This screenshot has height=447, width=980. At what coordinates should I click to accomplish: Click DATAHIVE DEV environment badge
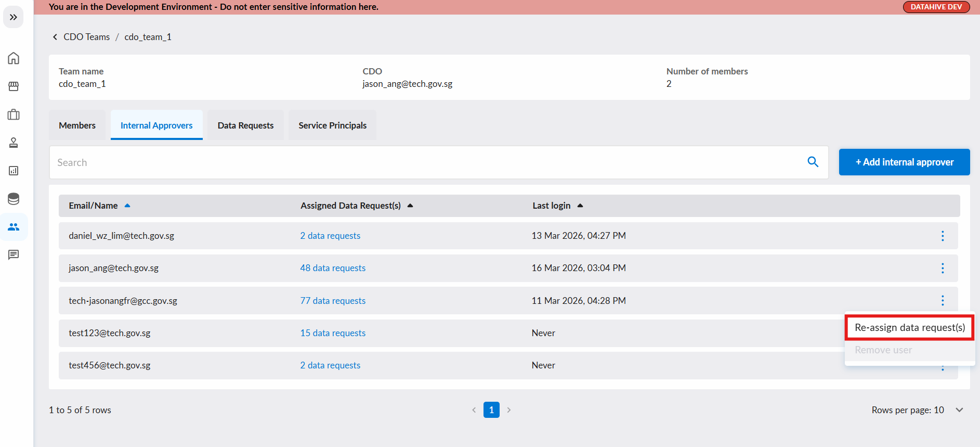[x=936, y=7]
